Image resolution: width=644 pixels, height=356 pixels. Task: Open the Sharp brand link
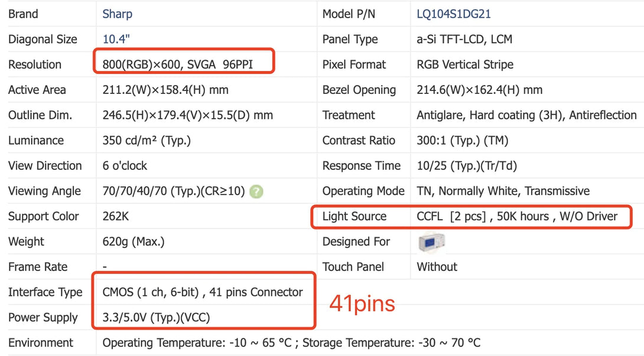[x=118, y=14]
